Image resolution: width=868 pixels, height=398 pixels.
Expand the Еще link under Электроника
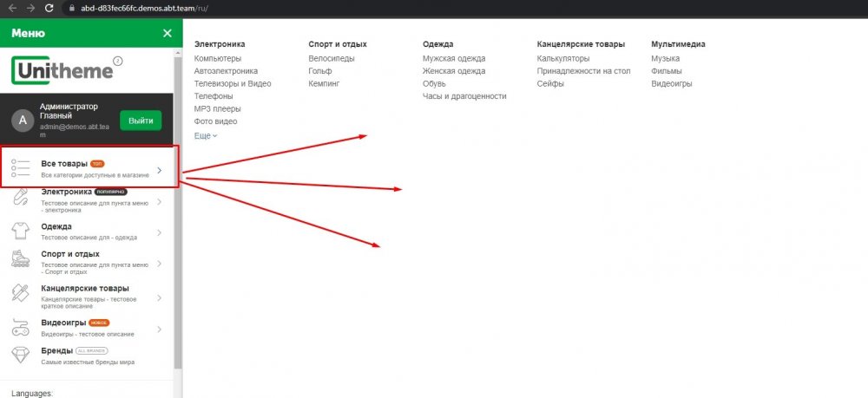206,136
